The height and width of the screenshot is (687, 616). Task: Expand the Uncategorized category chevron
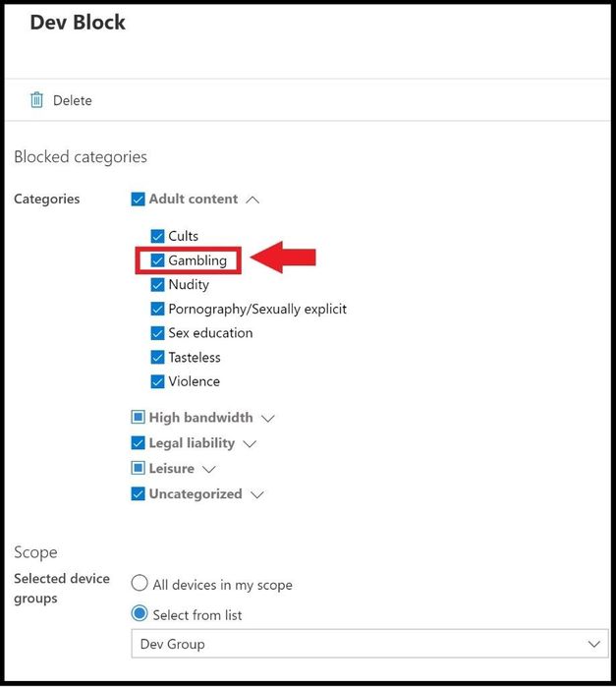257,495
